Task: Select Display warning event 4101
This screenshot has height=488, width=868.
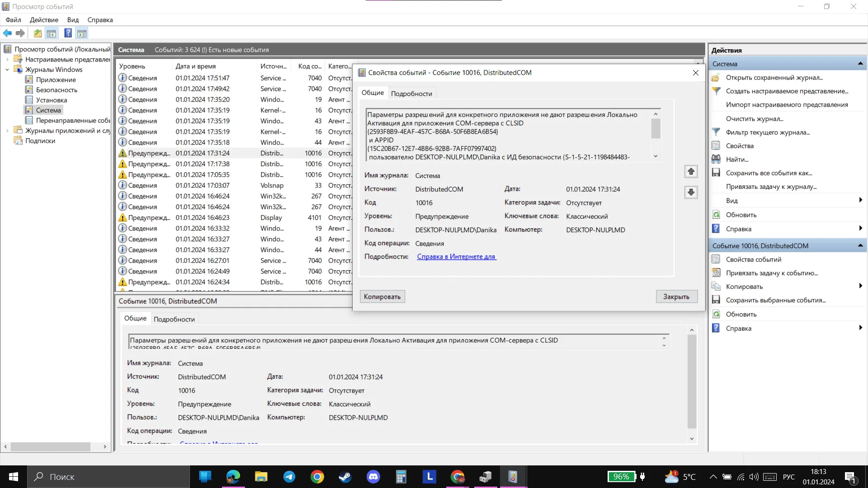Action: [234, 218]
